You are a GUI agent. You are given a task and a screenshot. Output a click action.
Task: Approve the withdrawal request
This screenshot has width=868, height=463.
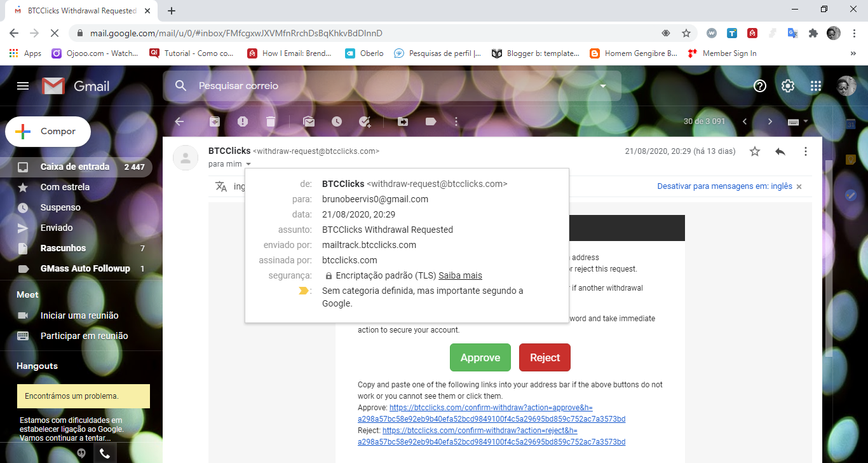[480, 357]
